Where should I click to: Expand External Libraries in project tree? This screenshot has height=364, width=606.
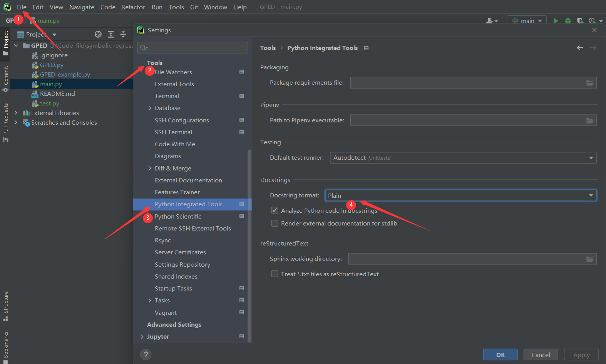tap(16, 113)
